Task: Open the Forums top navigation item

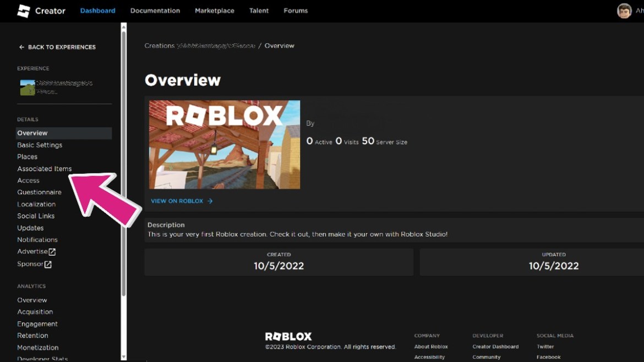Action: (x=296, y=11)
